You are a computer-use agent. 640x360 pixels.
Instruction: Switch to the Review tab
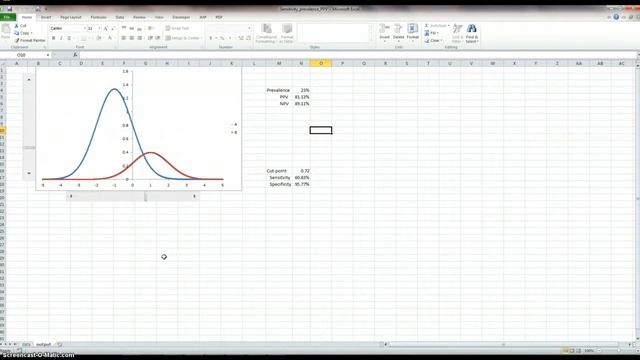(139, 17)
